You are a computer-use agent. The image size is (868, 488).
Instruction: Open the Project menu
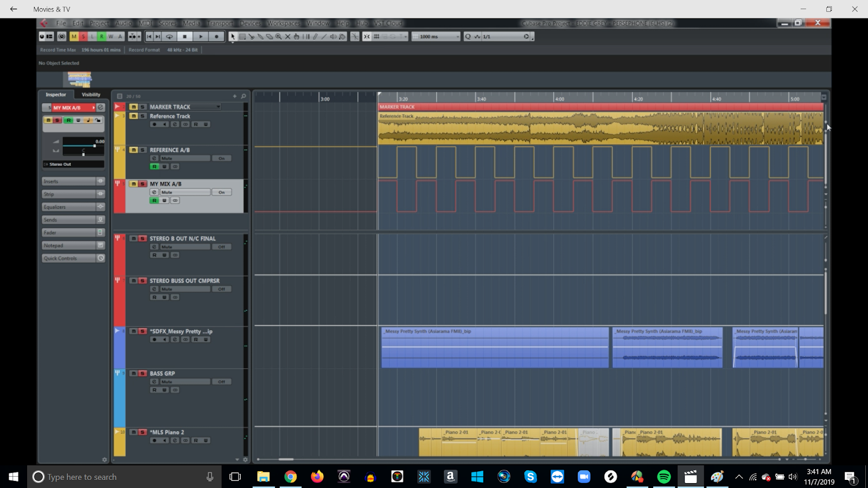(x=99, y=23)
